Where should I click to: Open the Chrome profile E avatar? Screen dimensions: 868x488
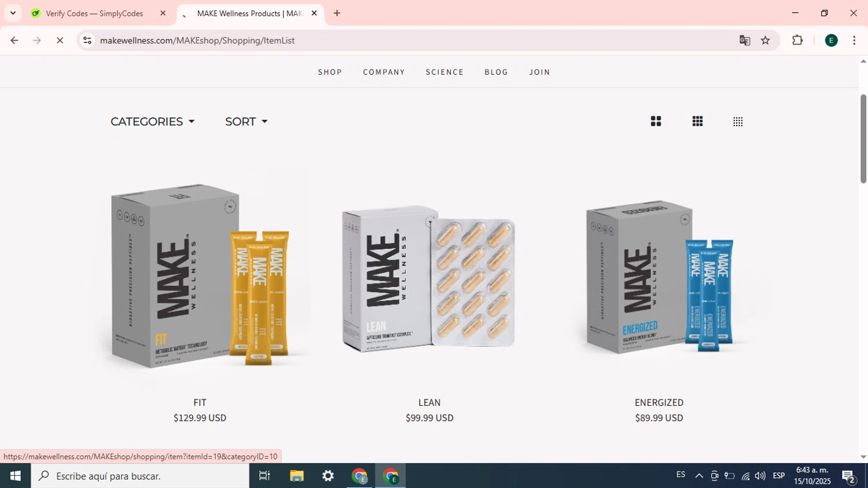(832, 41)
